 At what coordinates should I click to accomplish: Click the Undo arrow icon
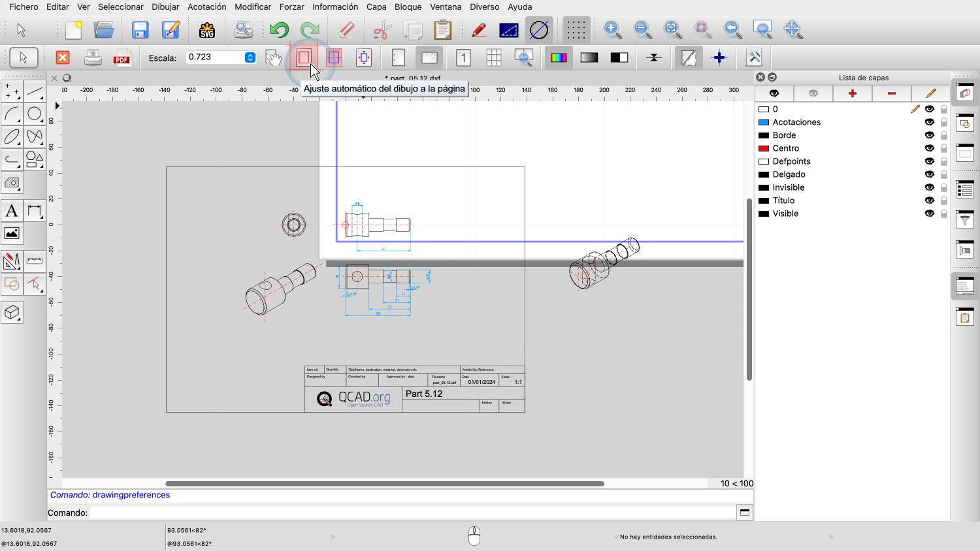click(279, 30)
